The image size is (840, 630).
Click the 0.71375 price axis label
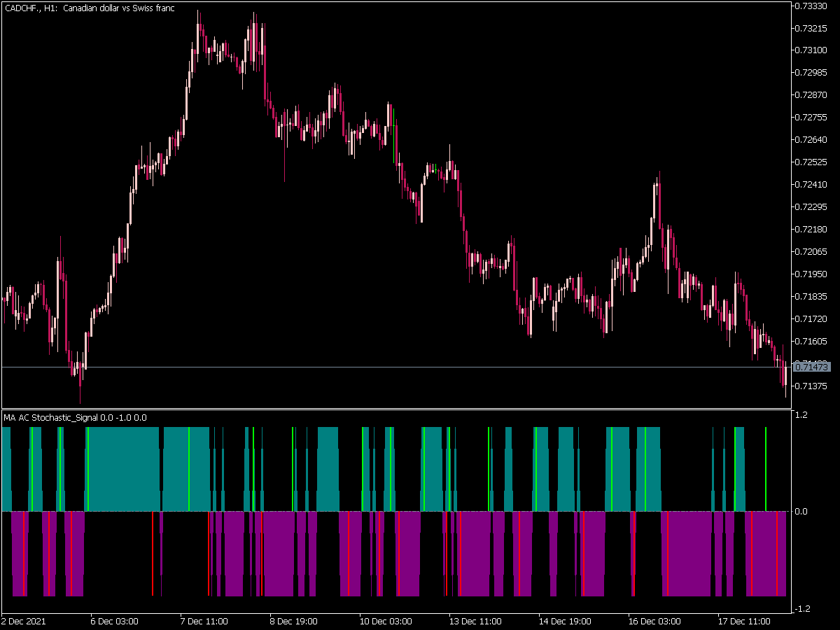click(811, 386)
